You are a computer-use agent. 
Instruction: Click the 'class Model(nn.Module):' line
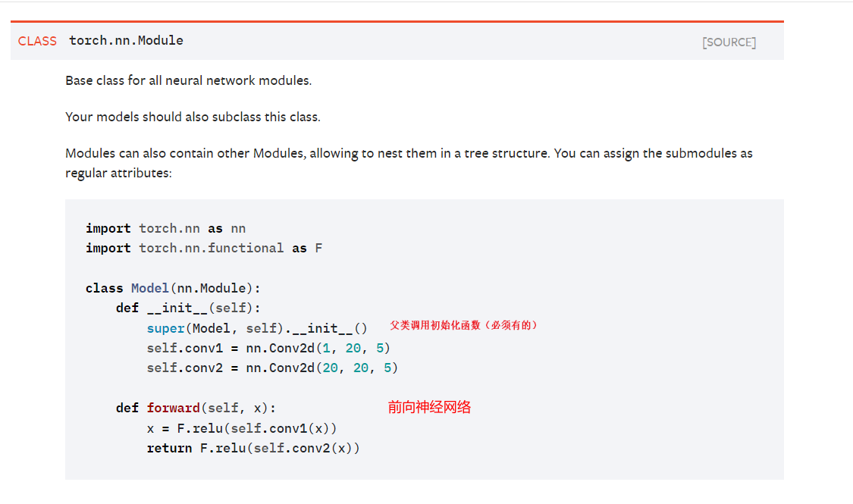(x=173, y=288)
